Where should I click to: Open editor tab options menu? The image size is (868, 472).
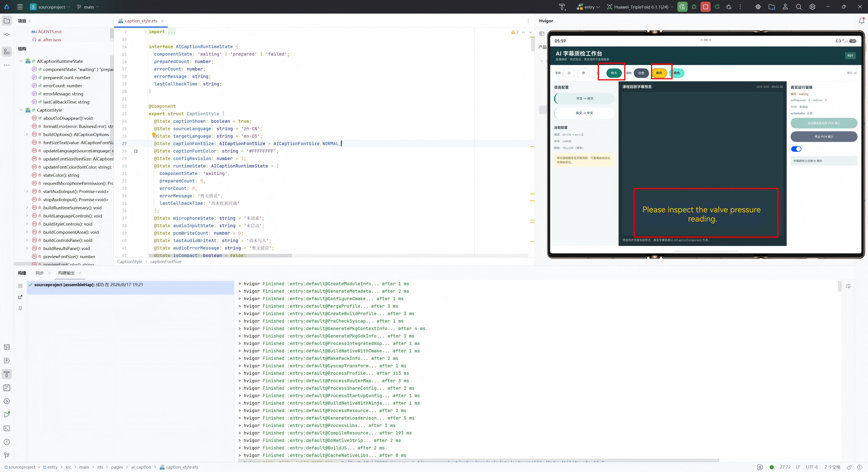(528, 21)
